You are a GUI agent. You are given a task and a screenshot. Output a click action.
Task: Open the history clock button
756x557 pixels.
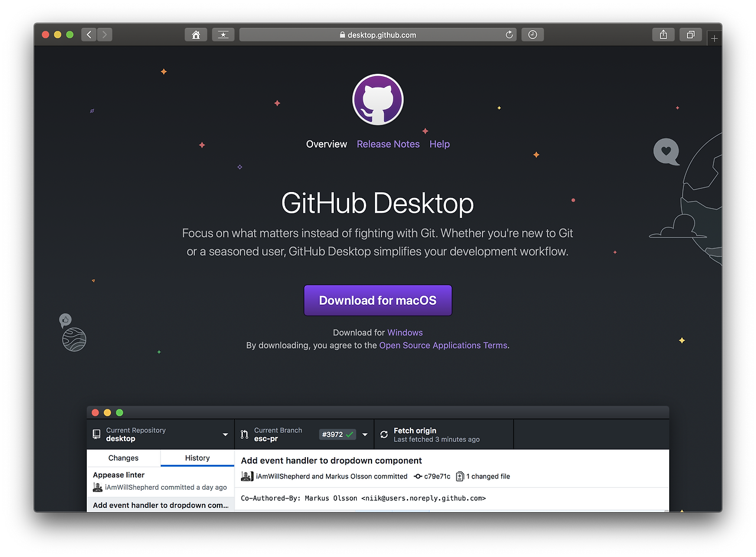pos(533,35)
